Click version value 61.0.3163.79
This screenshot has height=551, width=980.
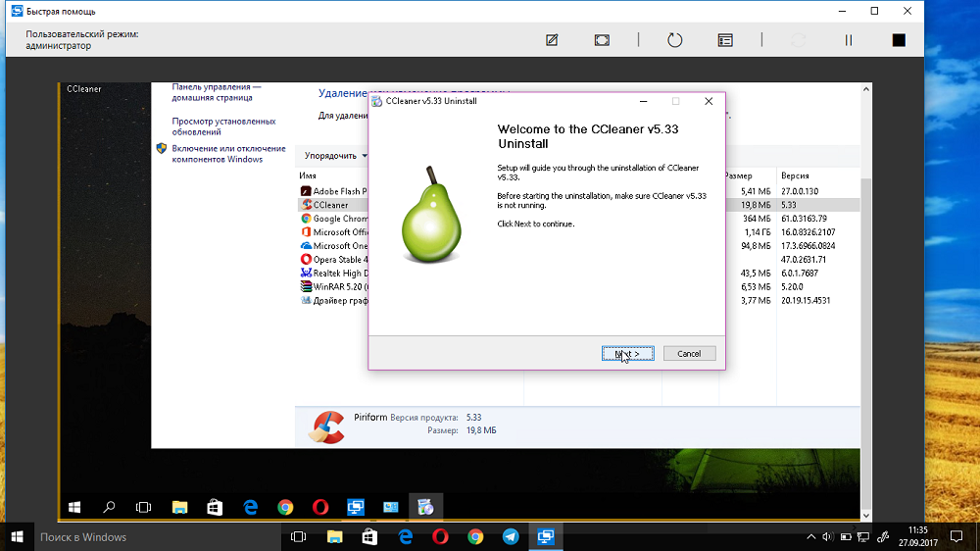804,219
